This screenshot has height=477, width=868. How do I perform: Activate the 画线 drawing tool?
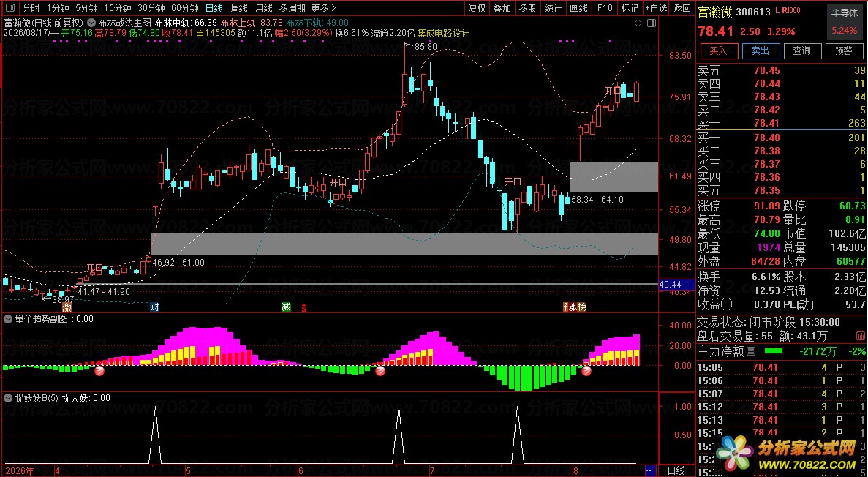[578, 8]
